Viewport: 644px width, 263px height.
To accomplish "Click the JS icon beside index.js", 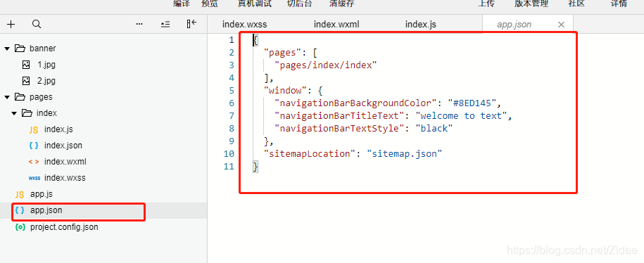I will pyautogui.click(x=34, y=129).
